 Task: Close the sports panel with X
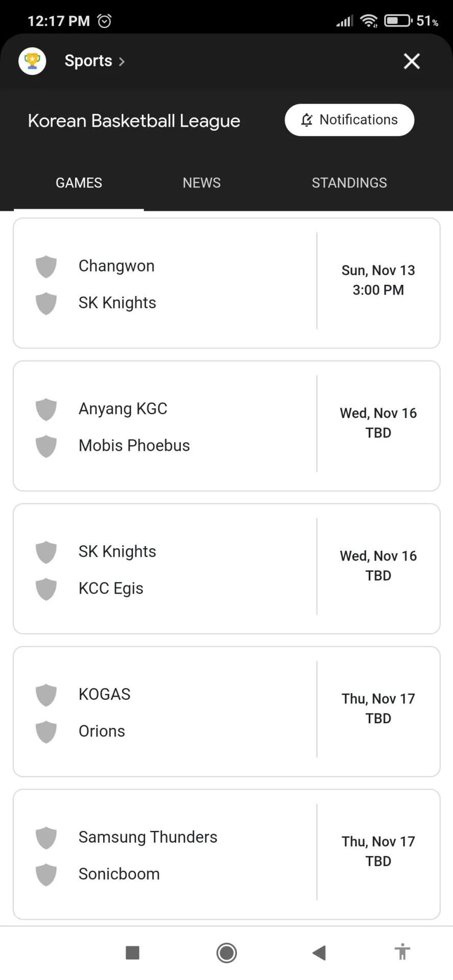412,61
